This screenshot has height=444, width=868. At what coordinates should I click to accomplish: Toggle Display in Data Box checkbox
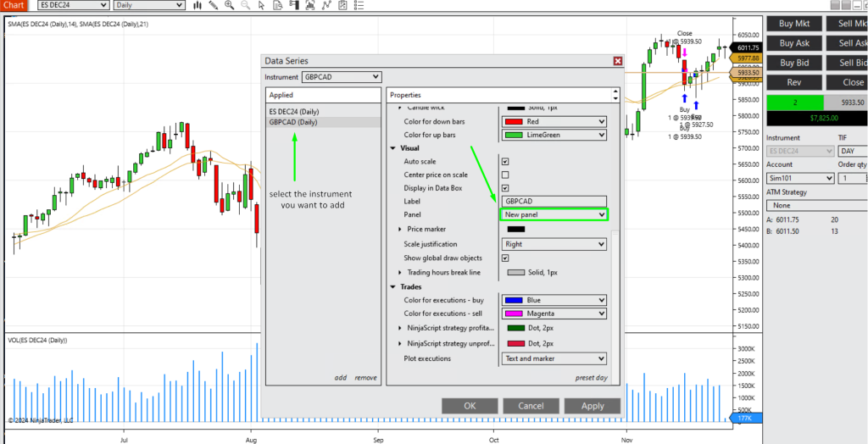click(505, 188)
